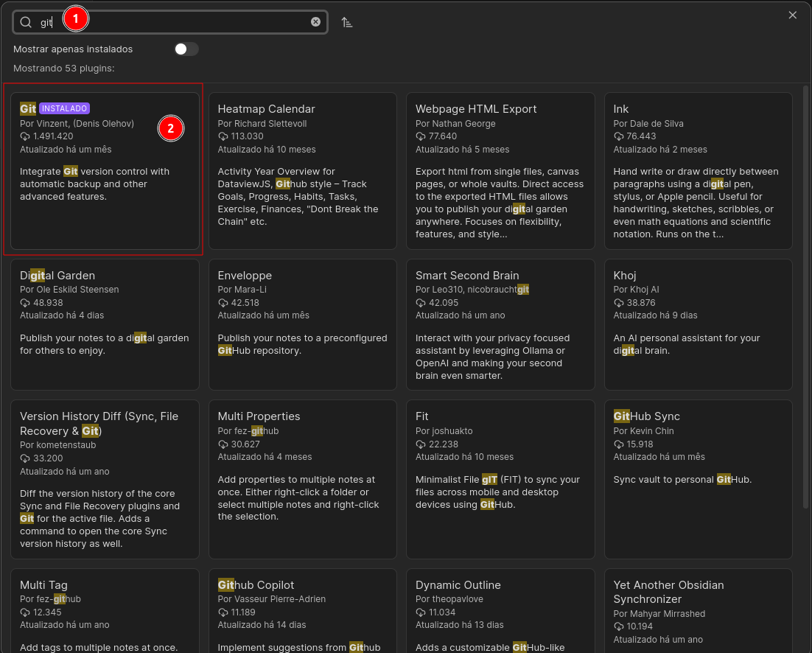Open the Fit plugin card
Screen dimensions: 812x653
[500, 480]
